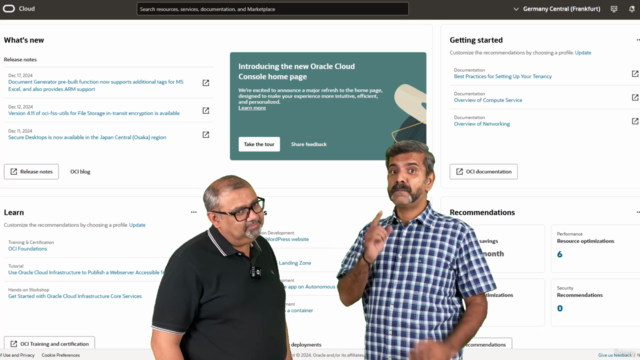Open Overview of Compute Service documentation

[488, 100]
